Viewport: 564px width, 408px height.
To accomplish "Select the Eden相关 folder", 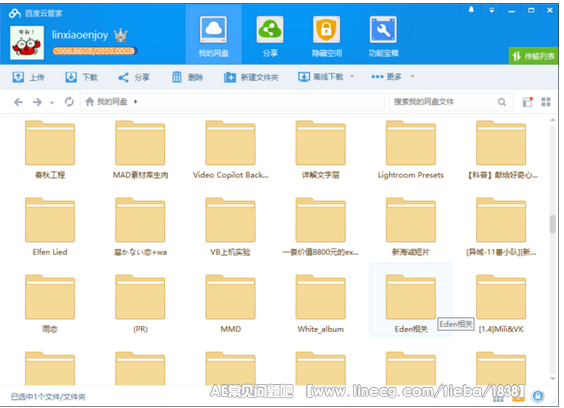I will click(410, 300).
